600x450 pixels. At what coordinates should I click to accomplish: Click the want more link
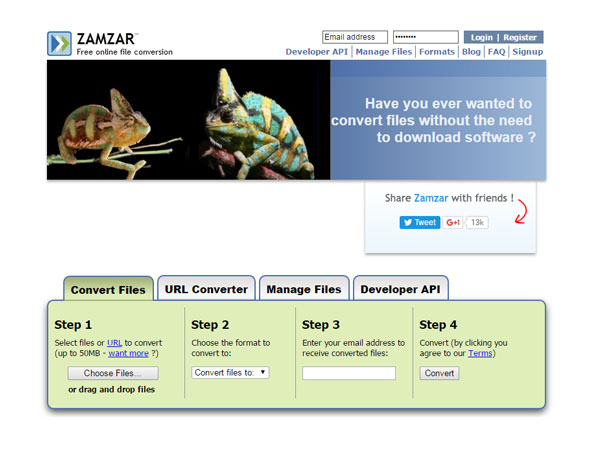click(x=128, y=353)
